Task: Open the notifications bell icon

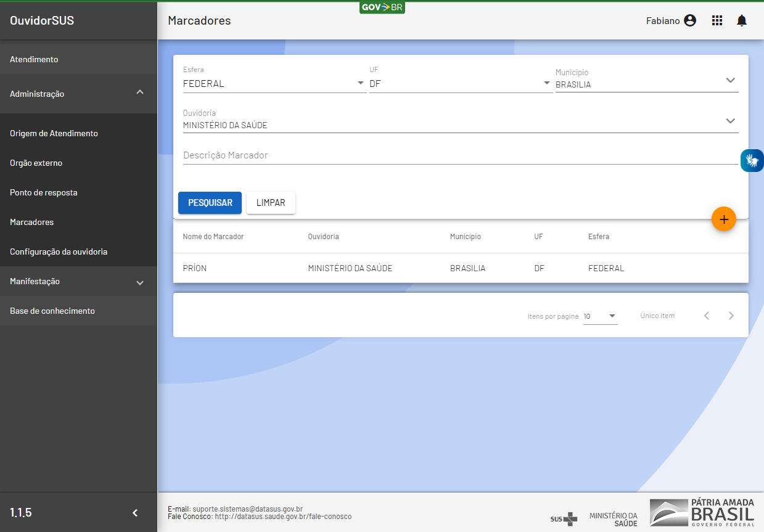Action: [x=741, y=21]
